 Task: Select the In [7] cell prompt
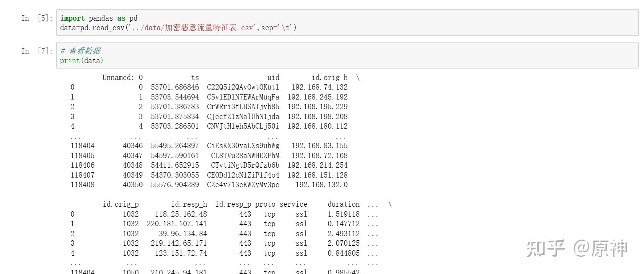pyautogui.click(x=37, y=51)
